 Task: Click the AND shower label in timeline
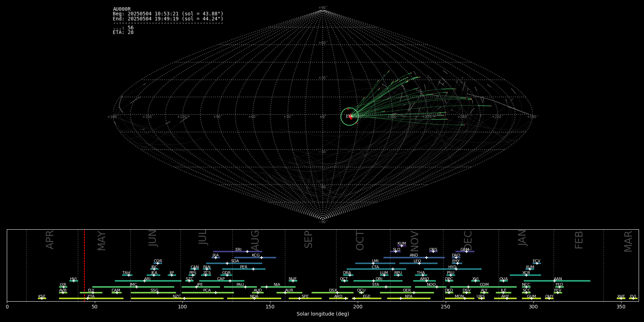(414, 255)
